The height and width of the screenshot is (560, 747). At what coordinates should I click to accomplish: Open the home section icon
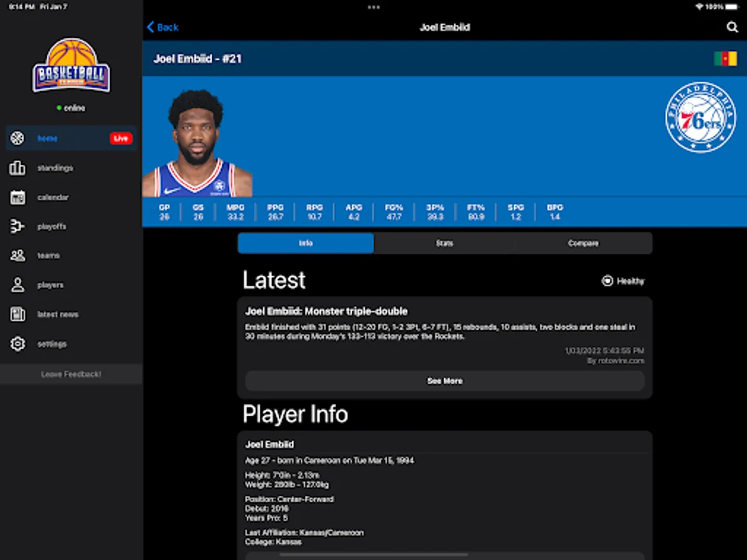(x=17, y=138)
